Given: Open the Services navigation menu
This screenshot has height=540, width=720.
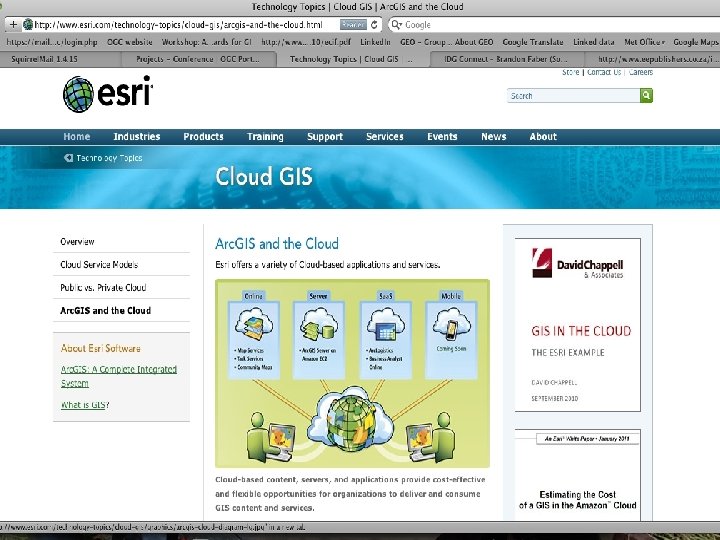Looking at the screenshot, I should [x=385, y=136].
